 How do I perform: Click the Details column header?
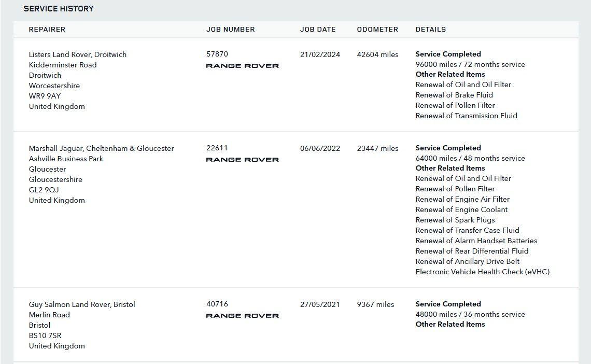click(430, 30)
